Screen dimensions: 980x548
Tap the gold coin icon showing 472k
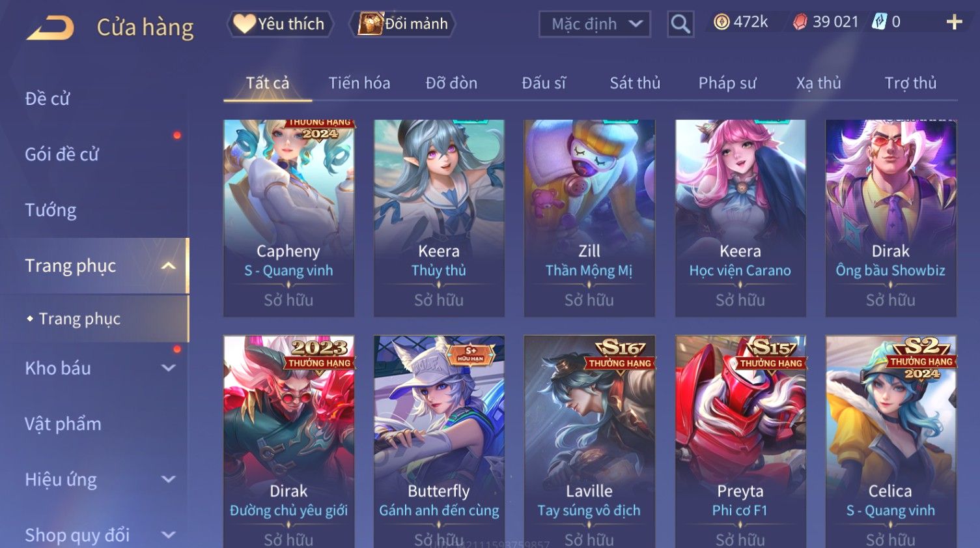(x=721, y=22)
